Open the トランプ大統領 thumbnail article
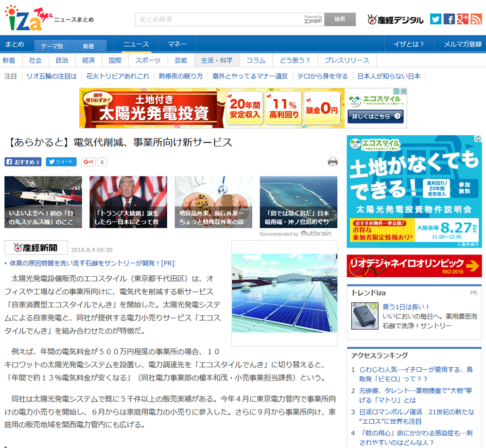Screen dimensions: 486x448 pos(128,202)
